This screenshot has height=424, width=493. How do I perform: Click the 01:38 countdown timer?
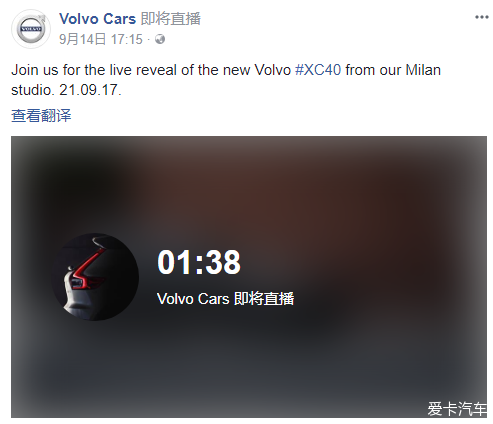point(199,262)
